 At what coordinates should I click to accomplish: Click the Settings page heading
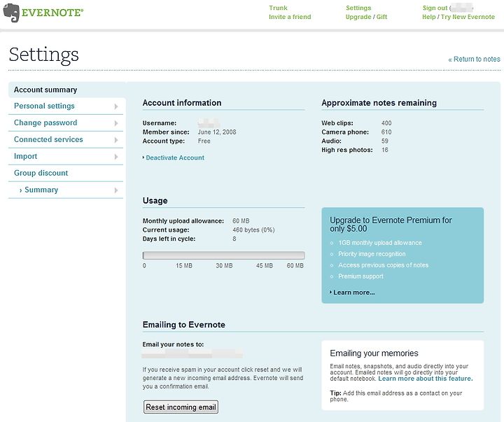click(x=43, y=55)
